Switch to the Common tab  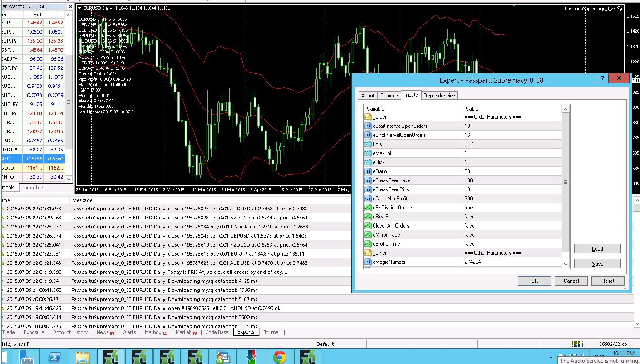pos(389,96)
